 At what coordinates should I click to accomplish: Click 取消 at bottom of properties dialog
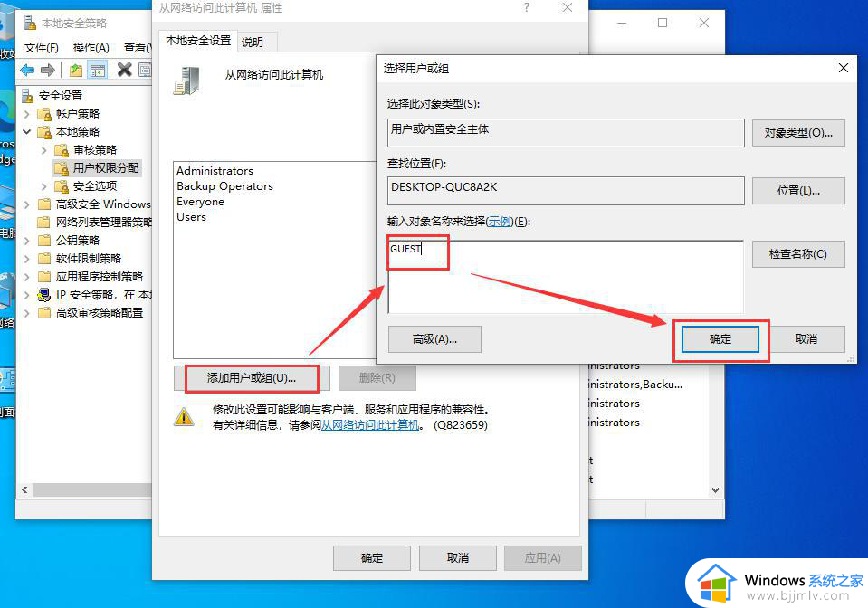pyautogui.click(x=458, y=558)
